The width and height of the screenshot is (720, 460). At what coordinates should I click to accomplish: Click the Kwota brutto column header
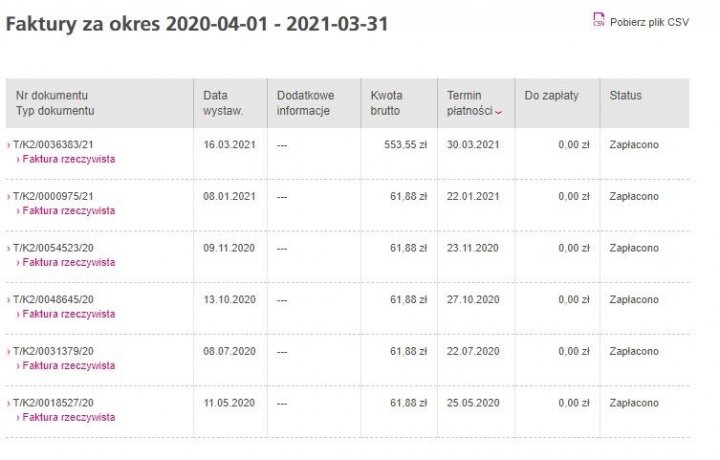click(386, 103)
